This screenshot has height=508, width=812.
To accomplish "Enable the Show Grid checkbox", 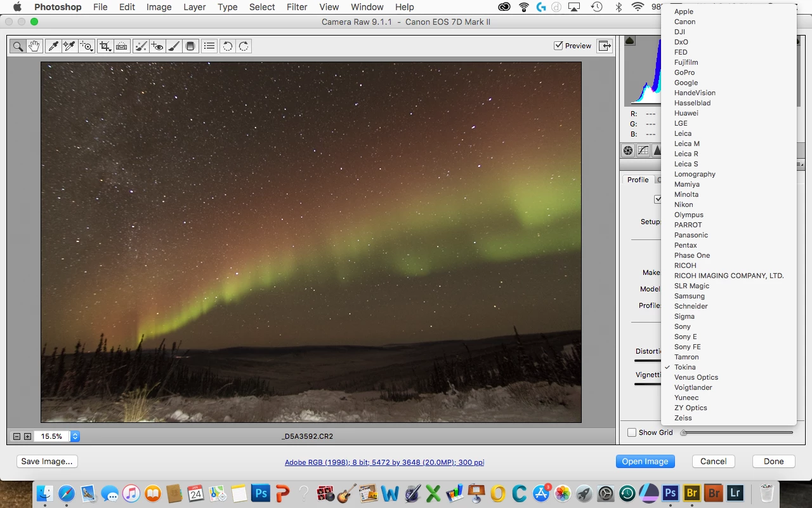I will click(x=632, y=432).
